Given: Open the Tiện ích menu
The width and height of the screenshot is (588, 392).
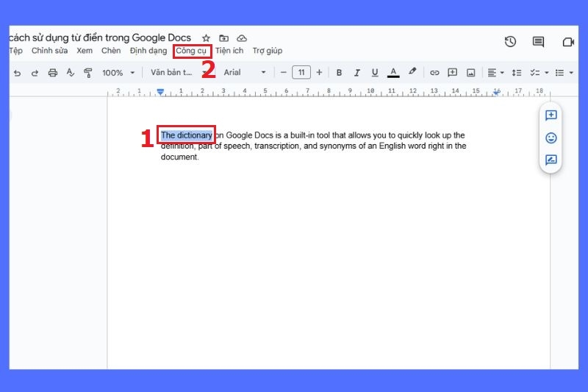Looking at the screenshot, I should pyautogui.click(x=229, y=51).
